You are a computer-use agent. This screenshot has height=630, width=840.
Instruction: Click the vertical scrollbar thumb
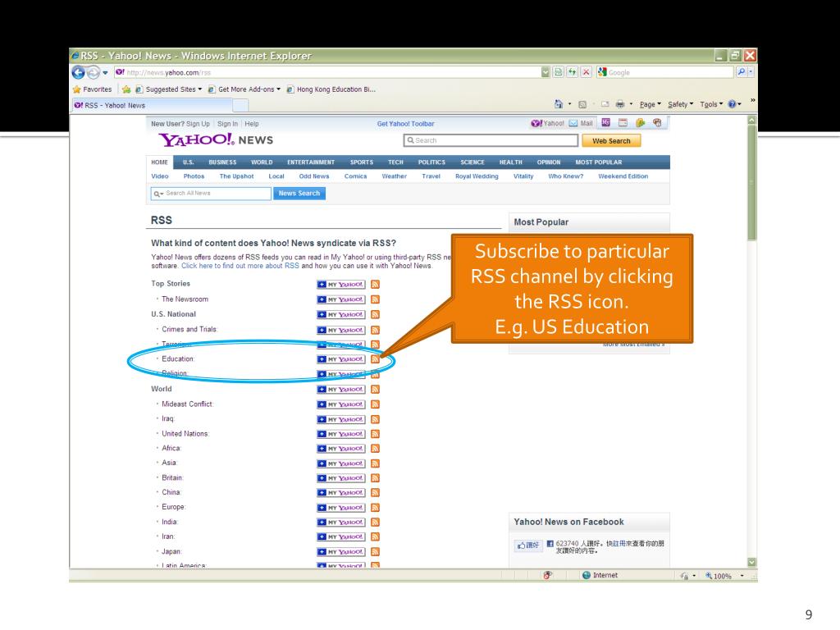752,182
